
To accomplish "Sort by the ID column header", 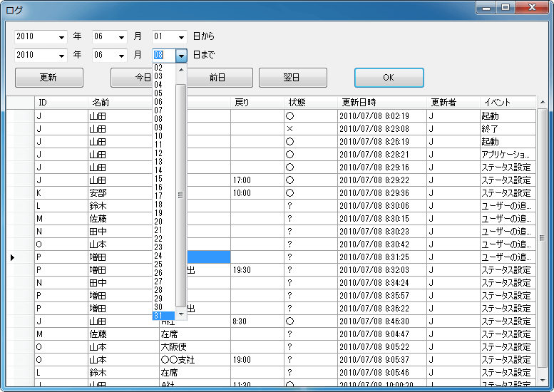I will (61, 103).
